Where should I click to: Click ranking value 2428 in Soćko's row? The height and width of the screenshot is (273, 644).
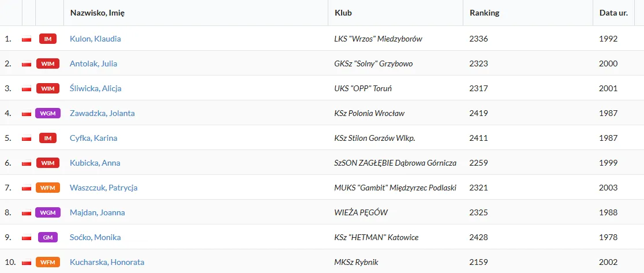click(478, 238)
